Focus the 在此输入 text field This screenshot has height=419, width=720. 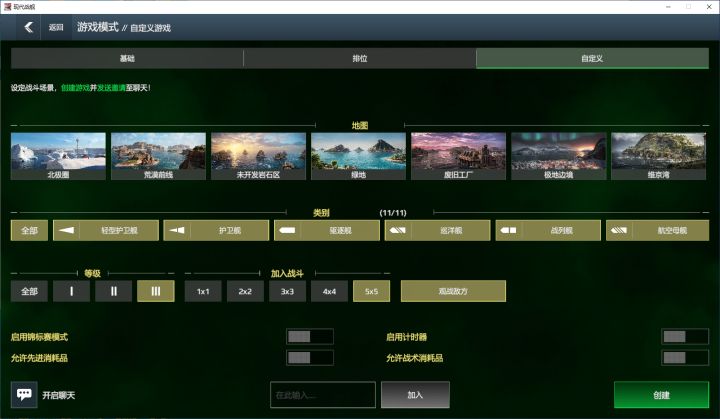(x=323, y=395)
